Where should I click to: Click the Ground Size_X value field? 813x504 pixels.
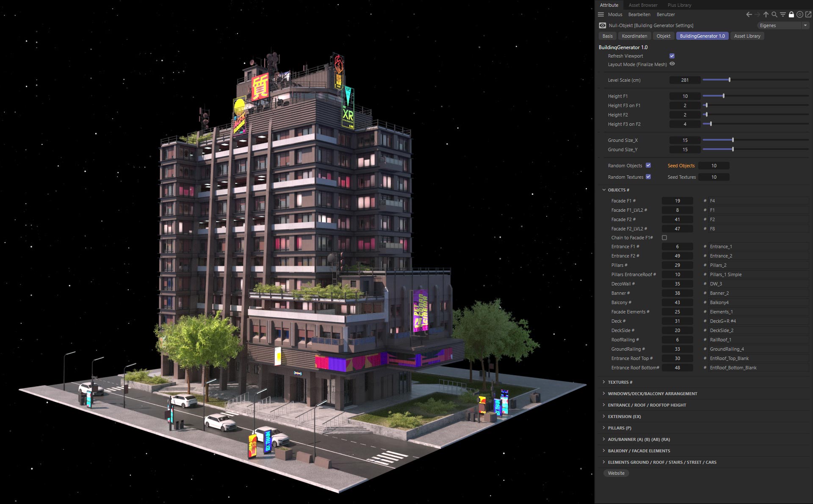pyautogui.click(x=684, y=140)
